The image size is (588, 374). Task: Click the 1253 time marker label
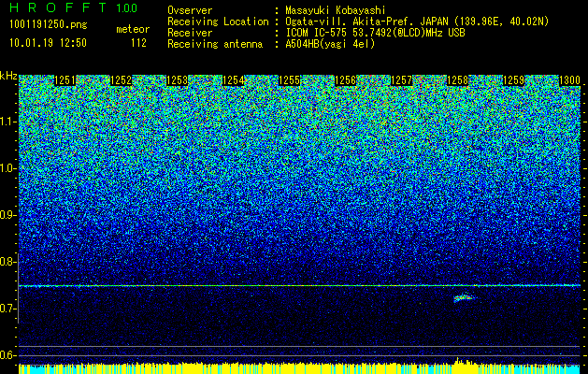click(177, 80)
